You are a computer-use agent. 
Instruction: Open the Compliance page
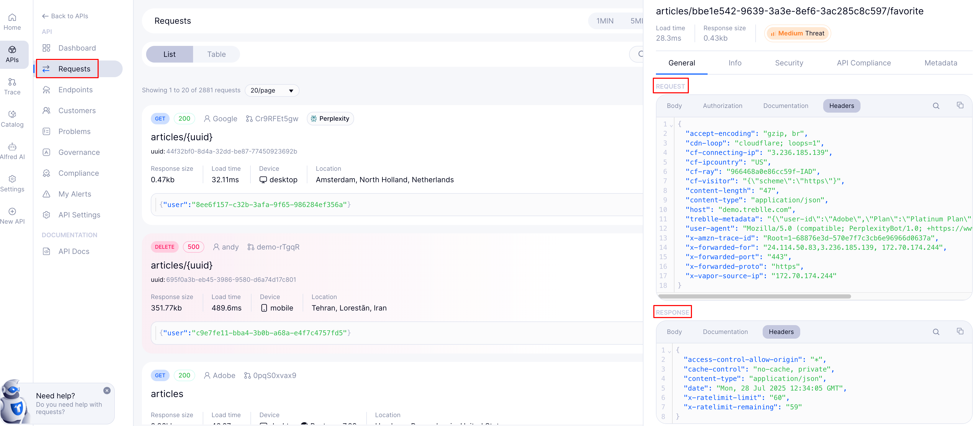[78, 173]
